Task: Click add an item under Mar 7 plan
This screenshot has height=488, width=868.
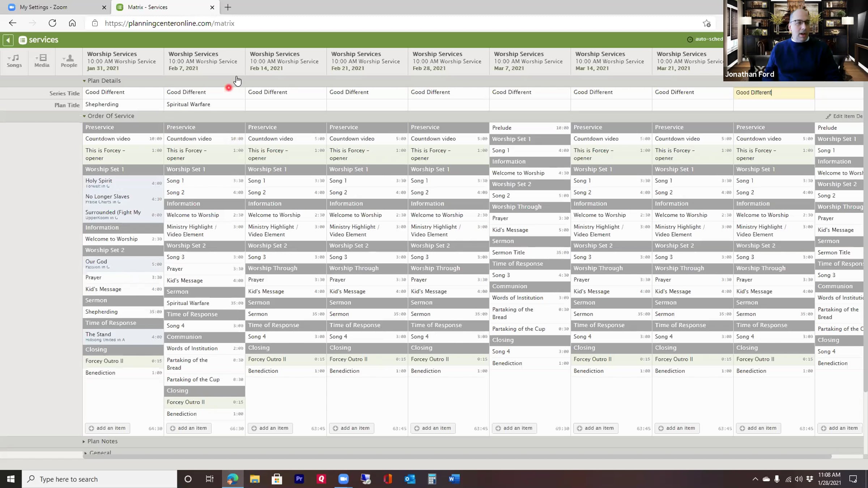Action: [514, 428]
